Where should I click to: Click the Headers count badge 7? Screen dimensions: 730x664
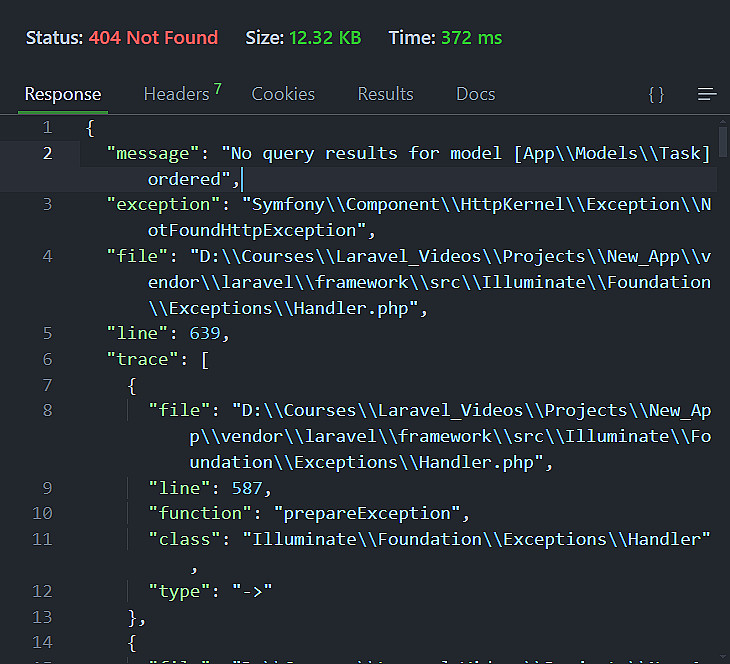(217, 89)
